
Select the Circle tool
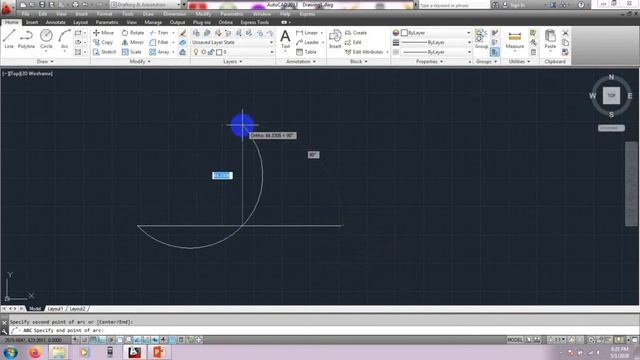[x=46, y=39]
